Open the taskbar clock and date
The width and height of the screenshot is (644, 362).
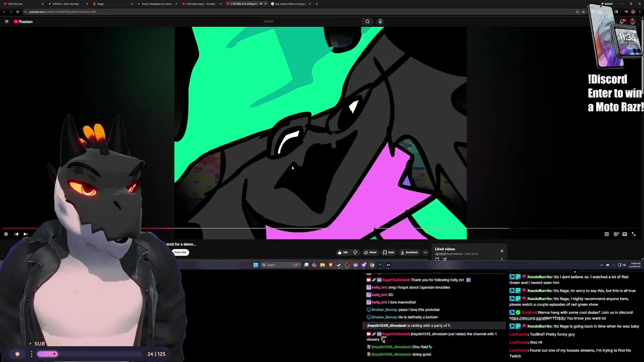(635, 265)
